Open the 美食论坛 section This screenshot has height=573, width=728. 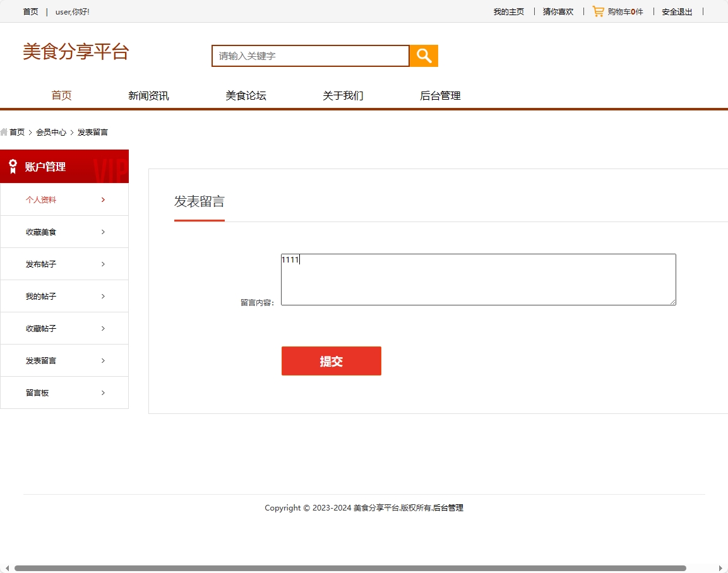tap(246, 95)
